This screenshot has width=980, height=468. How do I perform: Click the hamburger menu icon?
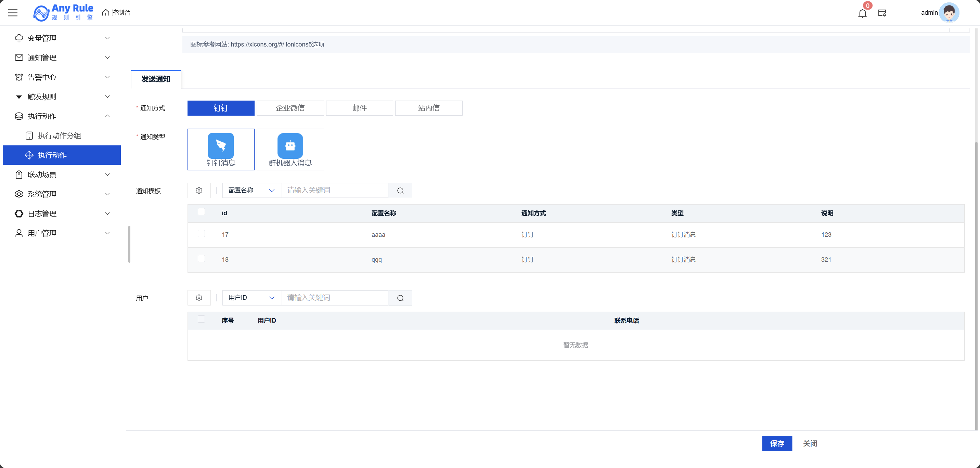13,13
